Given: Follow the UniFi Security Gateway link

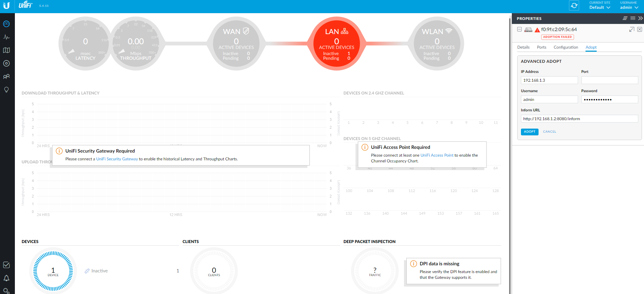Looking at the screenshot, I should [x=117, y=159].
